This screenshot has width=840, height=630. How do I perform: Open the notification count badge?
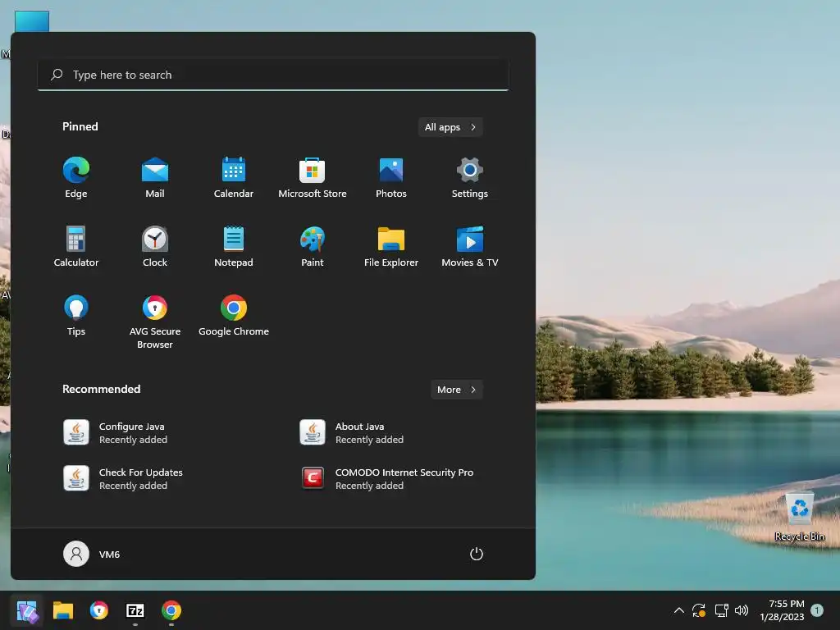(x=817, y=610)
